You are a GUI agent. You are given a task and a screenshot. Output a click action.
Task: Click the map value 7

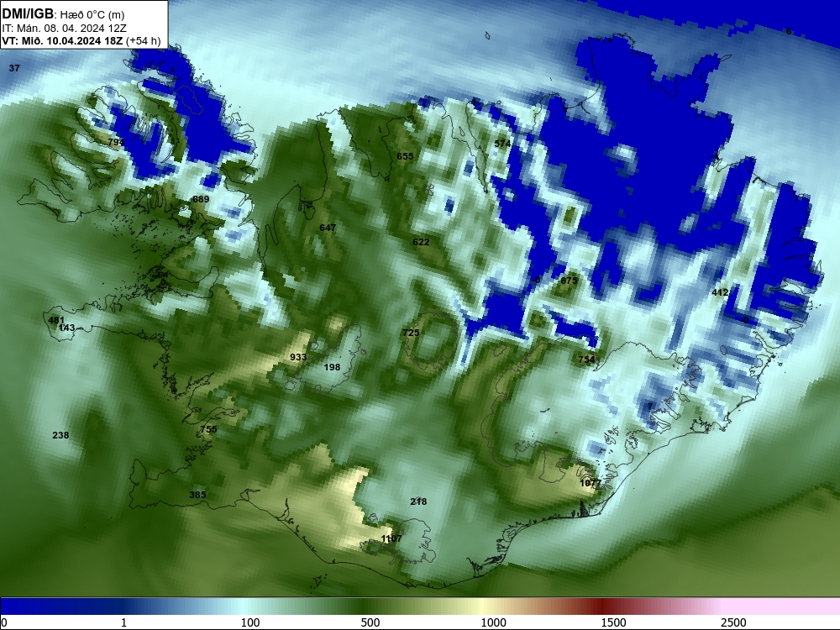tap(650, 407)
